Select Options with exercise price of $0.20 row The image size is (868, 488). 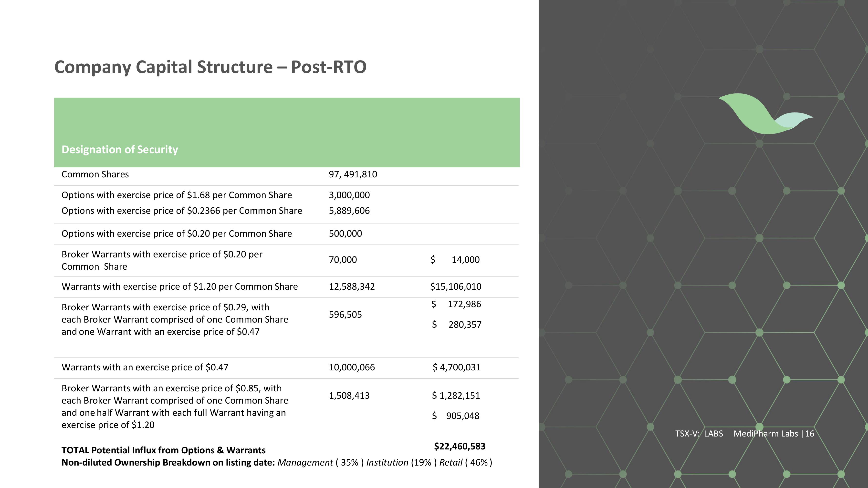point(177,234)
